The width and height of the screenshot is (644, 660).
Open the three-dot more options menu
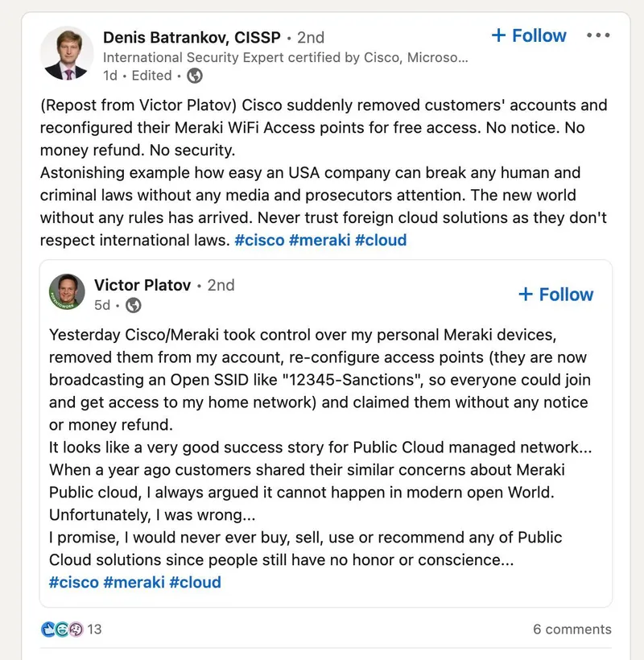(598, 35)
